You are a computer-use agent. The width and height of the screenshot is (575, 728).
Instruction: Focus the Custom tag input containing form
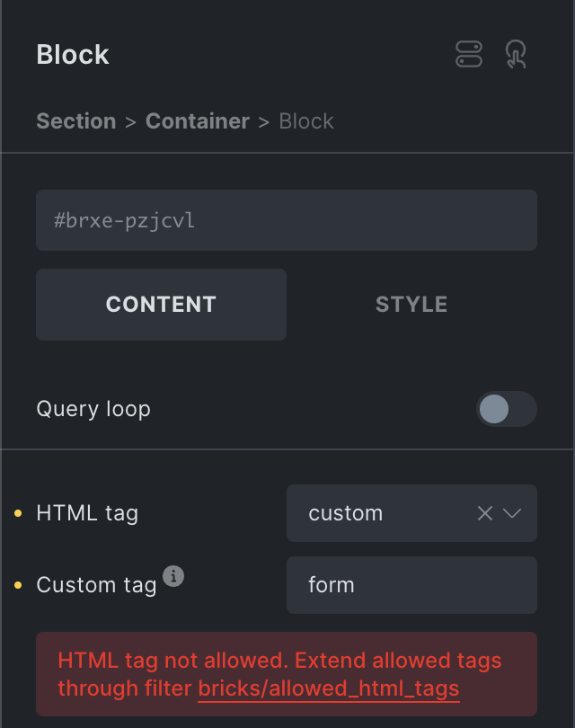point(411,585)
